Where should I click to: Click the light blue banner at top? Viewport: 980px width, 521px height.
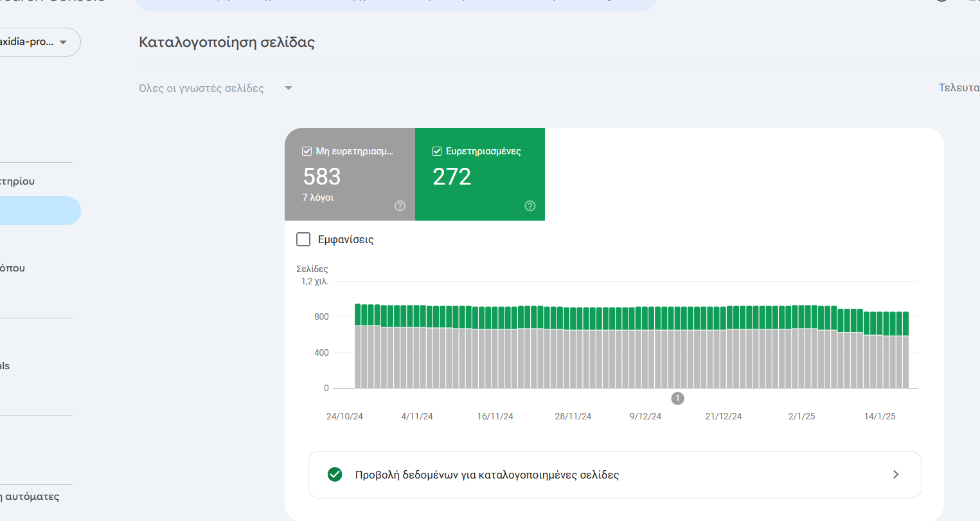(395, 5)
